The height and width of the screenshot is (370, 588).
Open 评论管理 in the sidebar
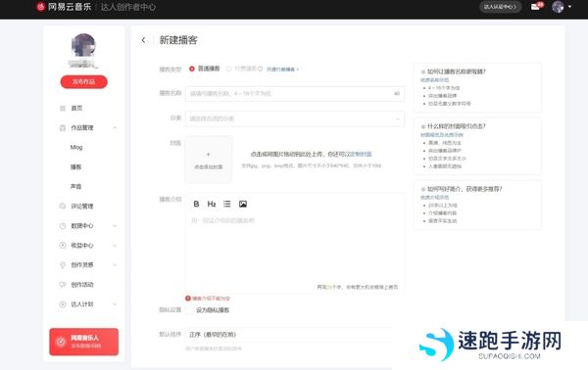click(x=83, y=206)
